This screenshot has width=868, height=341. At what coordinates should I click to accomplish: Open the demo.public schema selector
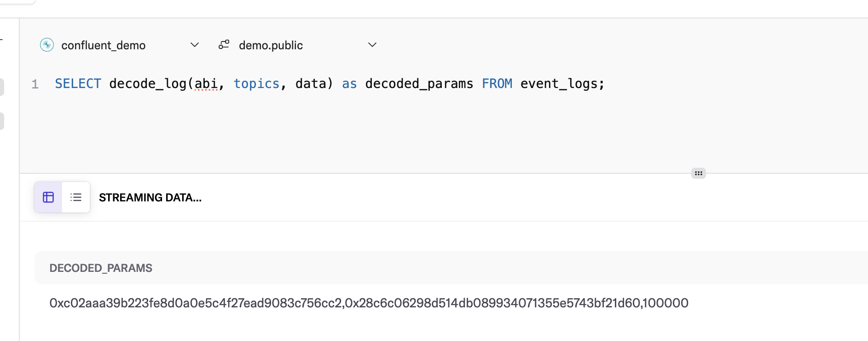click(298, 45)
